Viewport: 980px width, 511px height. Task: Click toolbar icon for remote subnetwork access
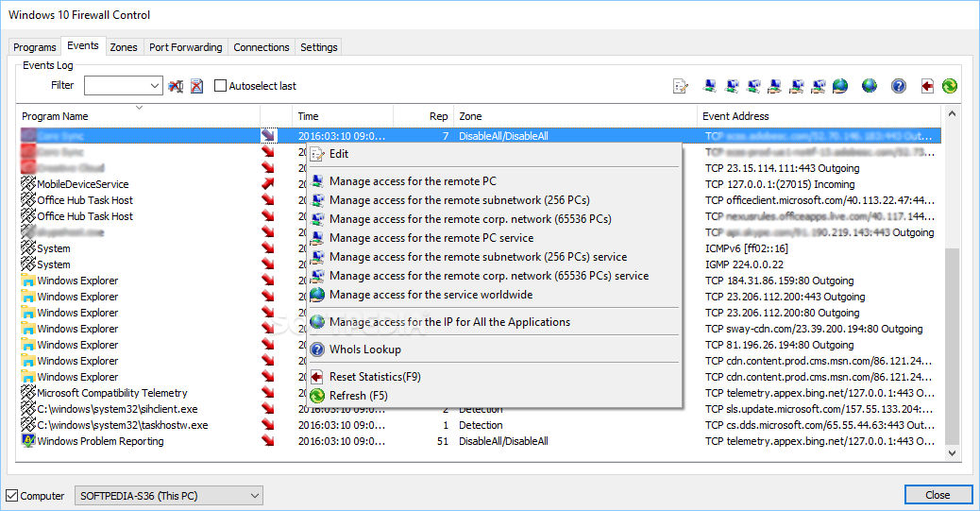(732, 86)
